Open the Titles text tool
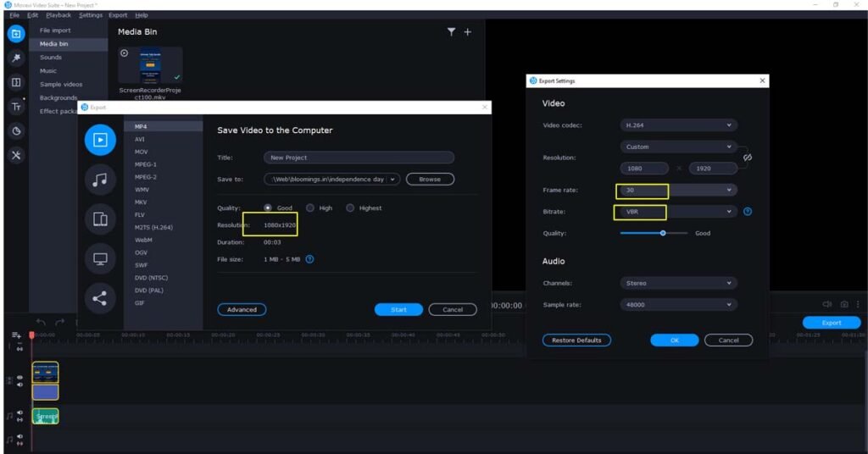This screenshot has height=454, width=868. [16, 107]
